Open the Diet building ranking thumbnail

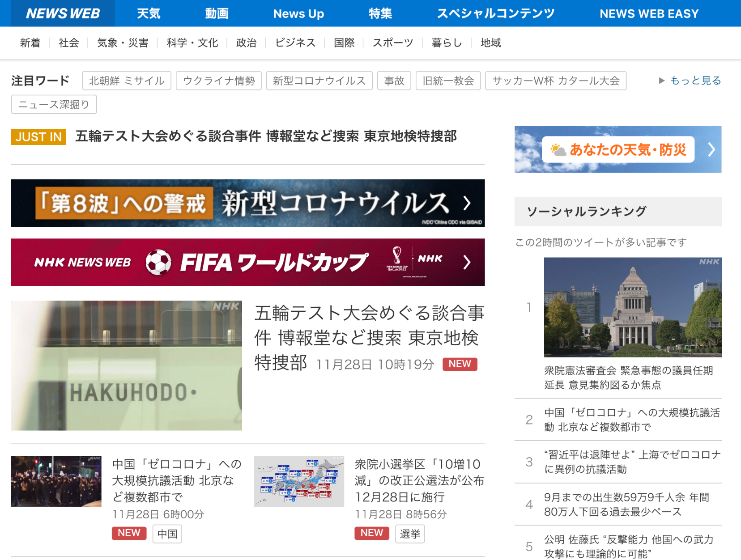[x=632, y=307]
